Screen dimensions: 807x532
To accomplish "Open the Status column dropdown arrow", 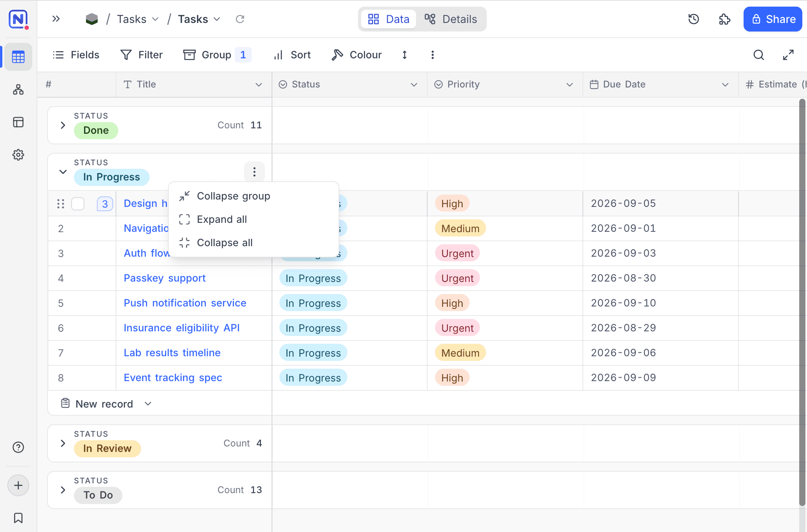I will pos(414,84).
